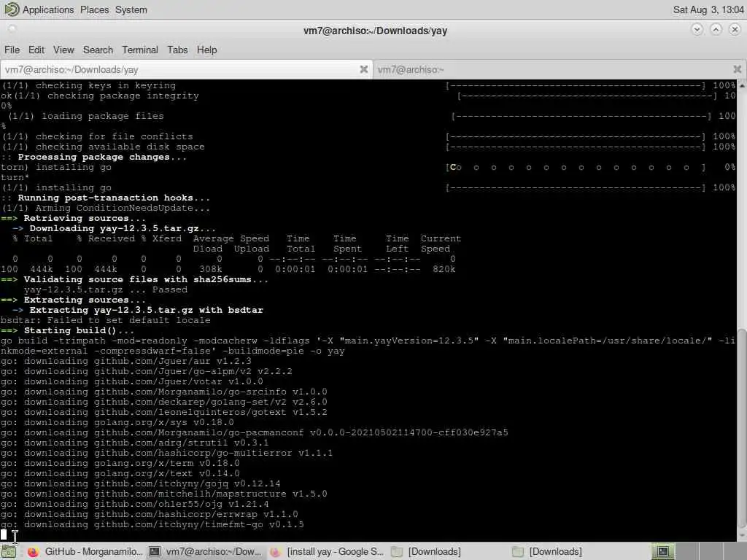Click the 'checking for file conflicts' line
This screenshot has height=560, width=747.
coord(98,136)
